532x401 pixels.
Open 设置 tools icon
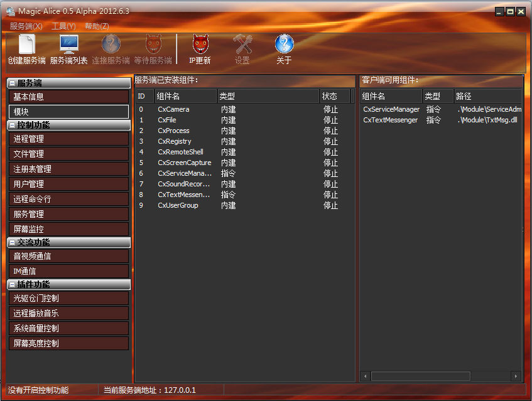point(242,44)
